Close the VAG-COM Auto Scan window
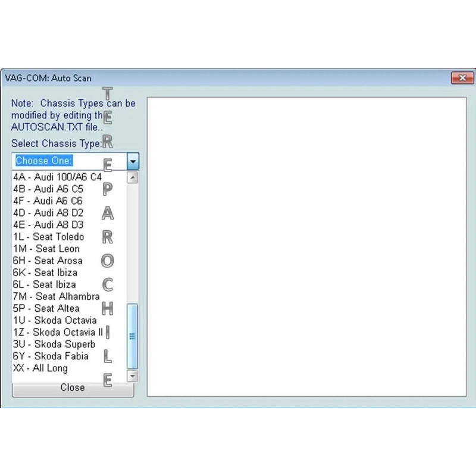 (462, 78)
